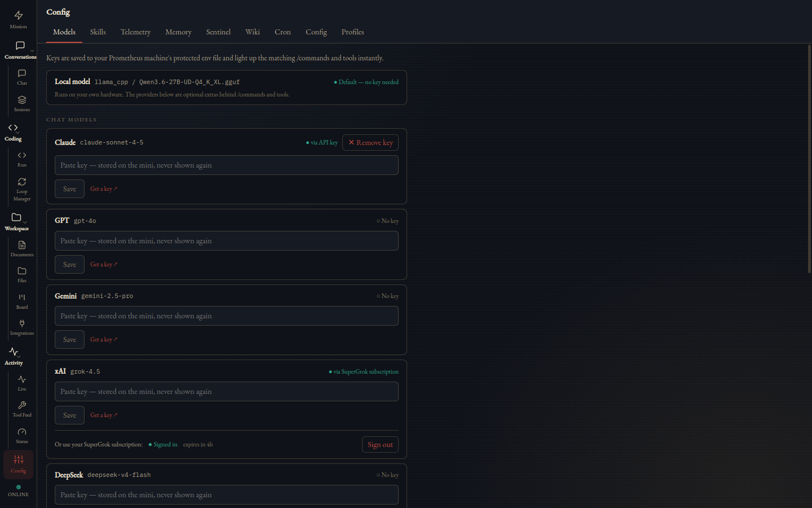Select the Activity pulse icon
This screenshot has width=812, height=508.
click(14, 352)
